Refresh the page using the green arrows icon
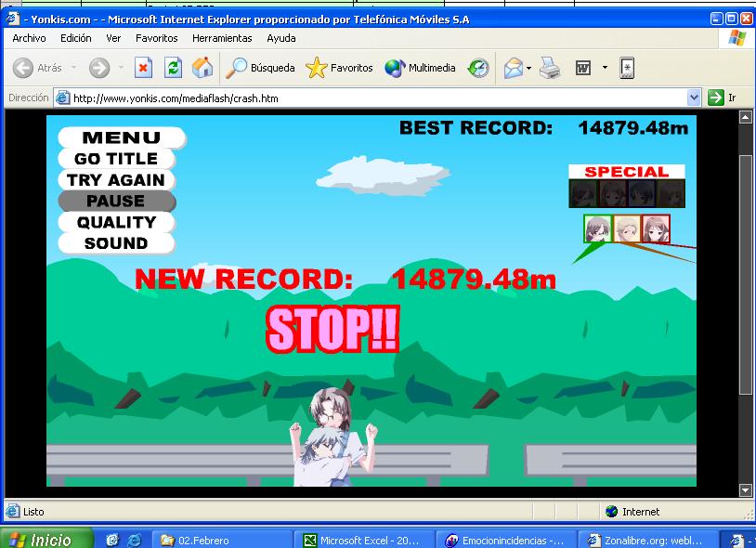Viewport: 756px width, 548px height. (173, 68)
